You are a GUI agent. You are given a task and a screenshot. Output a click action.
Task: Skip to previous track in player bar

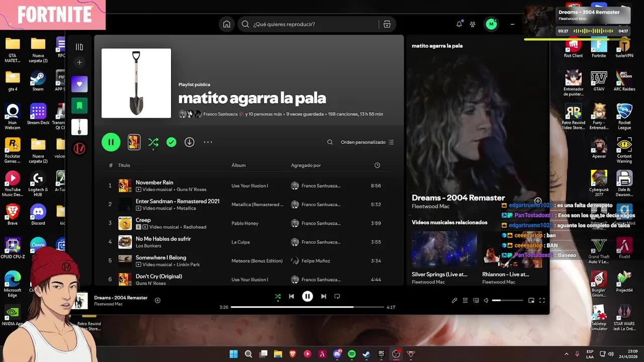point(291,297)
